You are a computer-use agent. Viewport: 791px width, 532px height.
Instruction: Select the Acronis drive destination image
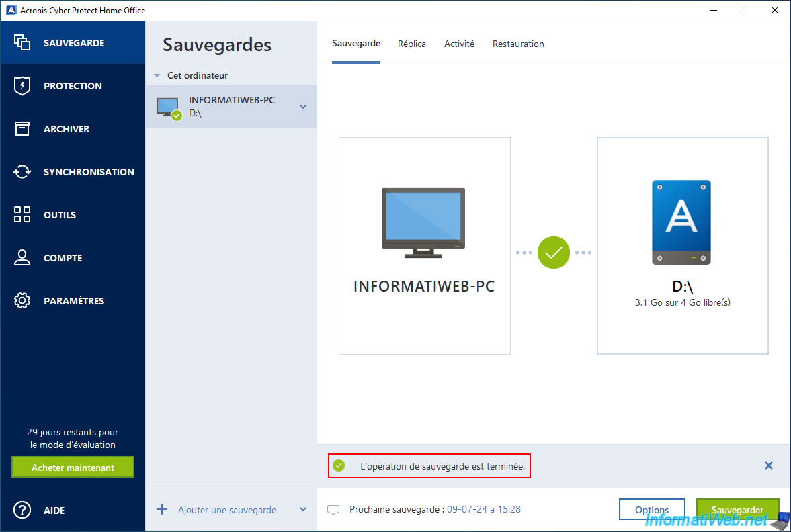pos(681,222)
